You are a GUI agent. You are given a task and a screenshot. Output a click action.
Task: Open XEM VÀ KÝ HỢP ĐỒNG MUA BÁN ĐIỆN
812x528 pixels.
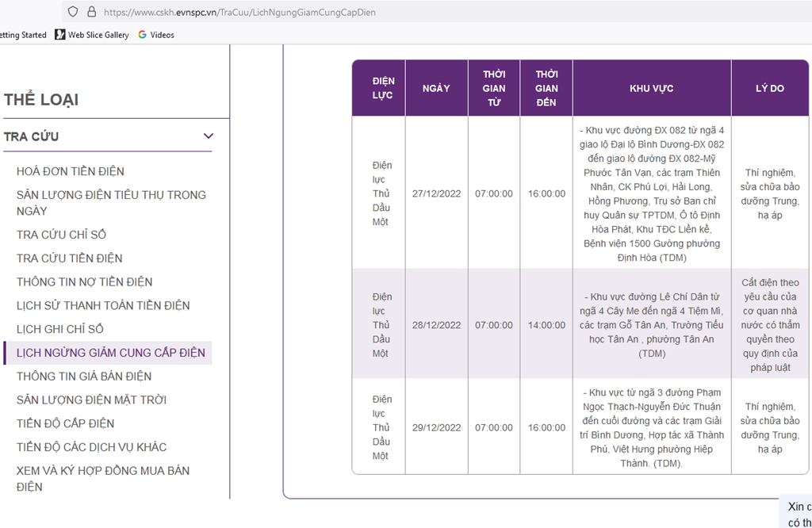pos(102,479)
